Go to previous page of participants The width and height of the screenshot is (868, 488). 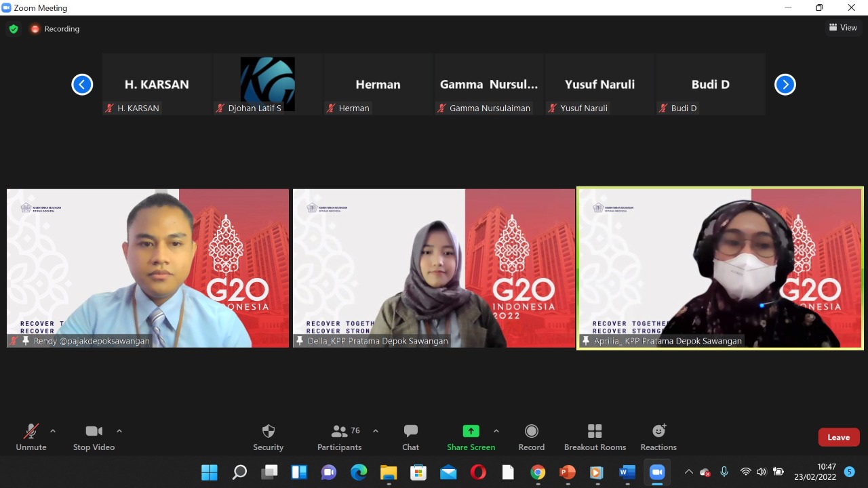[x=82, y=85]
